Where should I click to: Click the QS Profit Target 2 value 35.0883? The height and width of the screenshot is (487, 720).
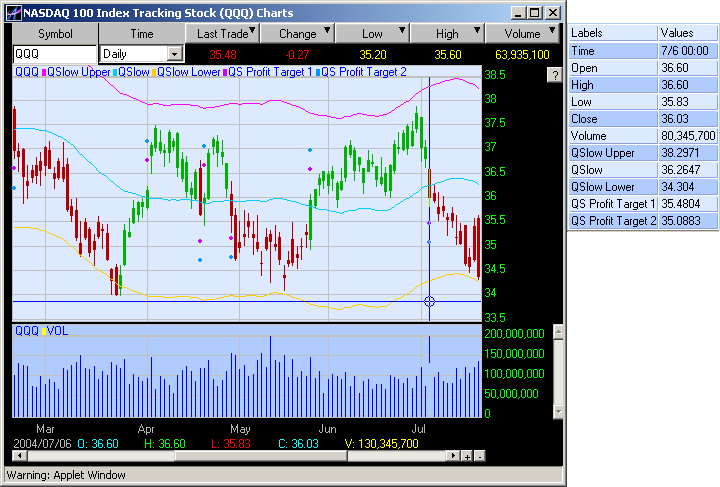coord(688,221)
